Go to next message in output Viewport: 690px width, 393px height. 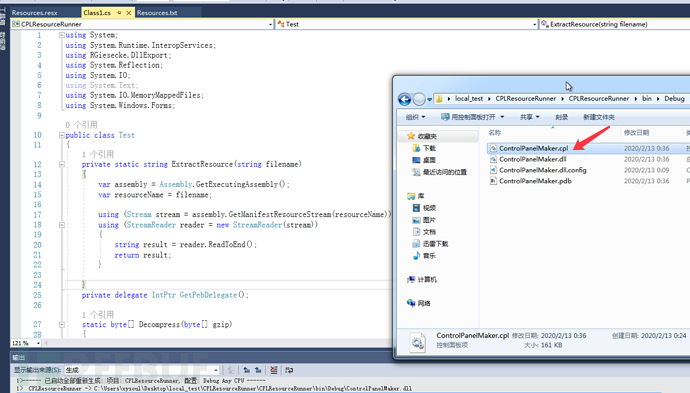(258, 370)
